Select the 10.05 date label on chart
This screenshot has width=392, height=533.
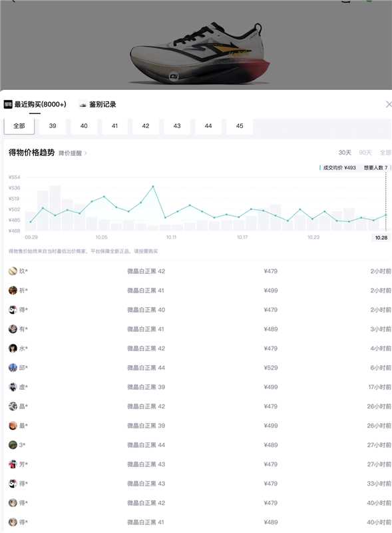[101, 237]
